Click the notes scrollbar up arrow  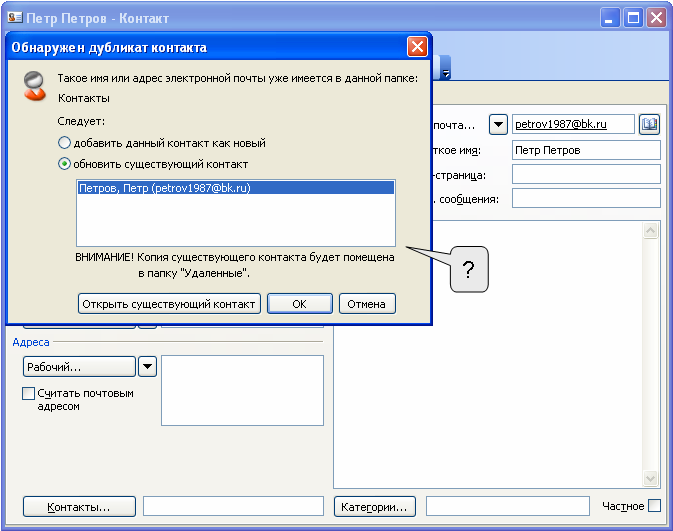pyautogui.click(x=650, y=231)
